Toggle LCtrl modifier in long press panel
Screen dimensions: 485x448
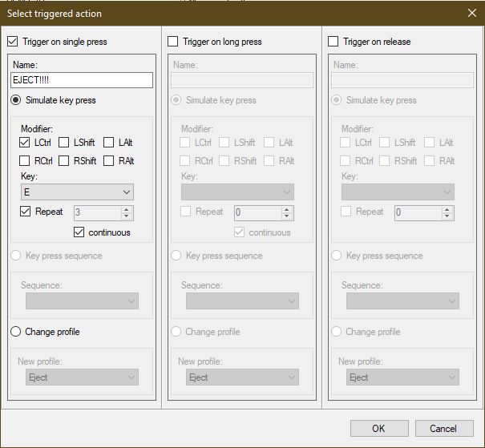pos(184,143)
